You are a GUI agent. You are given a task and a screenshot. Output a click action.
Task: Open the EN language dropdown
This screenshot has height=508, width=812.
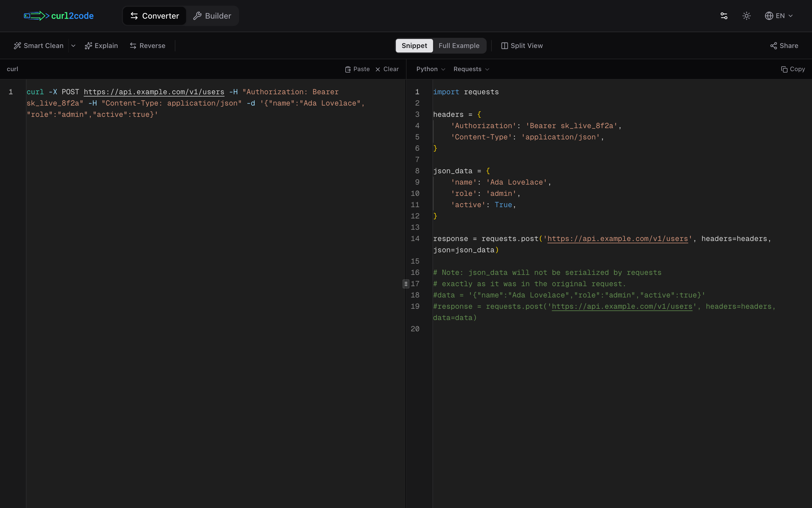tap(778, 16)
